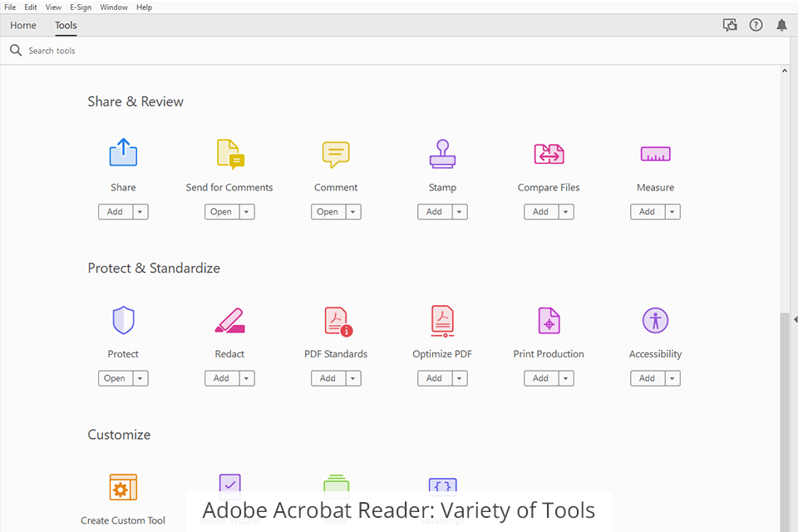Open the Compare Files icon
798x532 pixels.
[549, 154]
